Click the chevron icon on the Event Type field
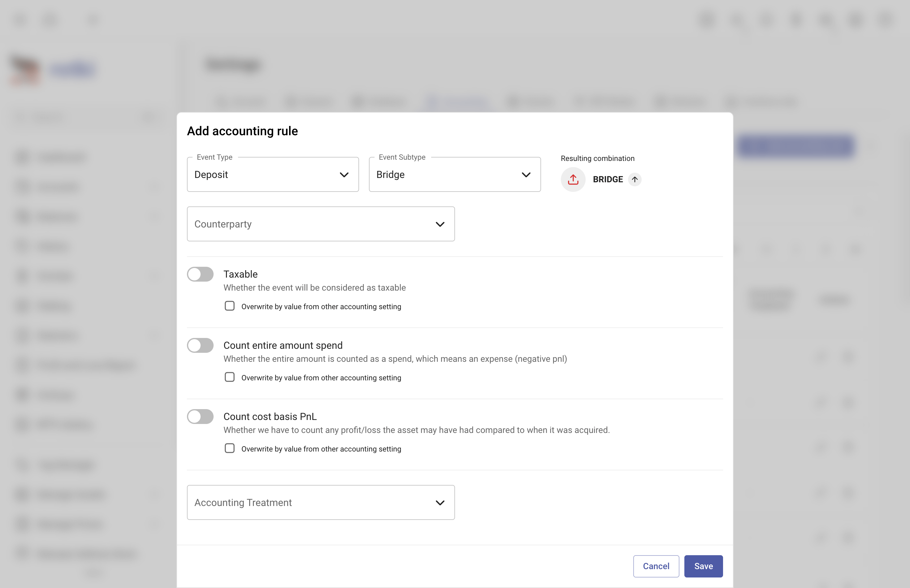 [344, 175]
